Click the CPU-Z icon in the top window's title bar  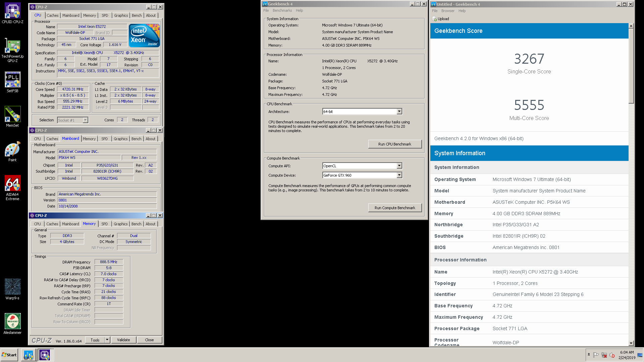(32, 7)
